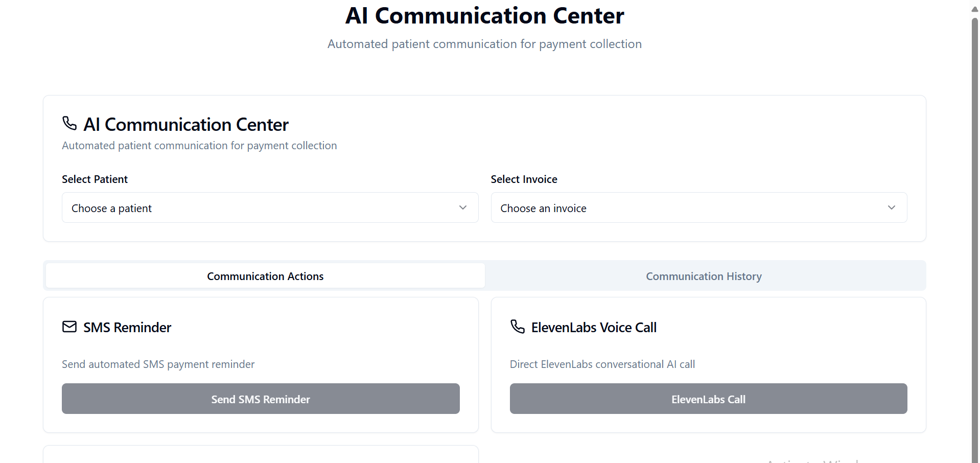Click the phone icon beside the card heading
Viewport: 980px width, 463px height.
tap(69, 123)
